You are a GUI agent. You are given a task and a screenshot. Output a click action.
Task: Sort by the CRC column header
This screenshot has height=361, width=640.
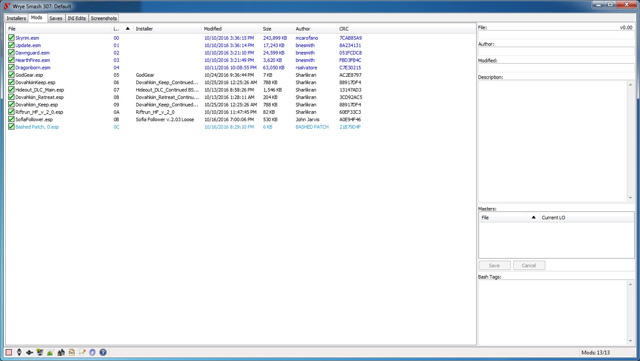click(351, 29)
